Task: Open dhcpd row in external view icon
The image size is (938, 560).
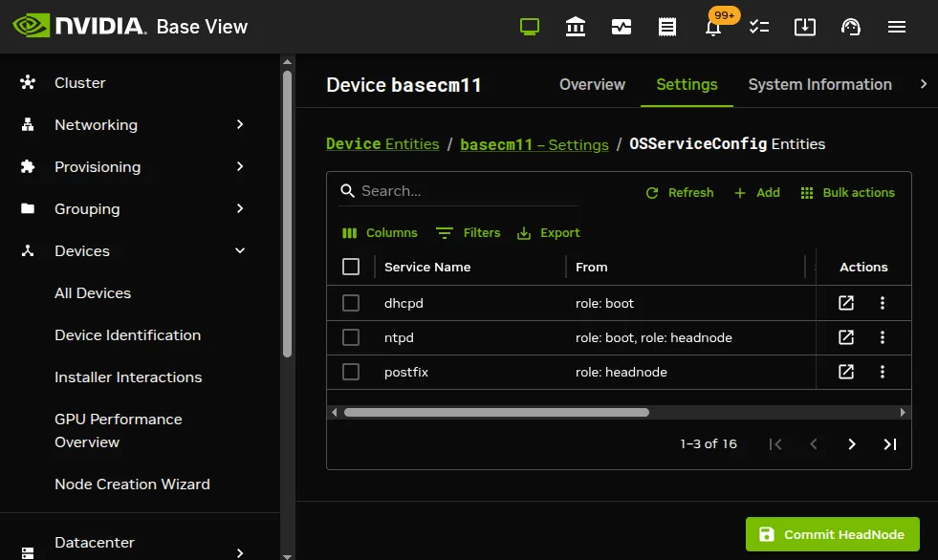Action: (x=846, y=303)
